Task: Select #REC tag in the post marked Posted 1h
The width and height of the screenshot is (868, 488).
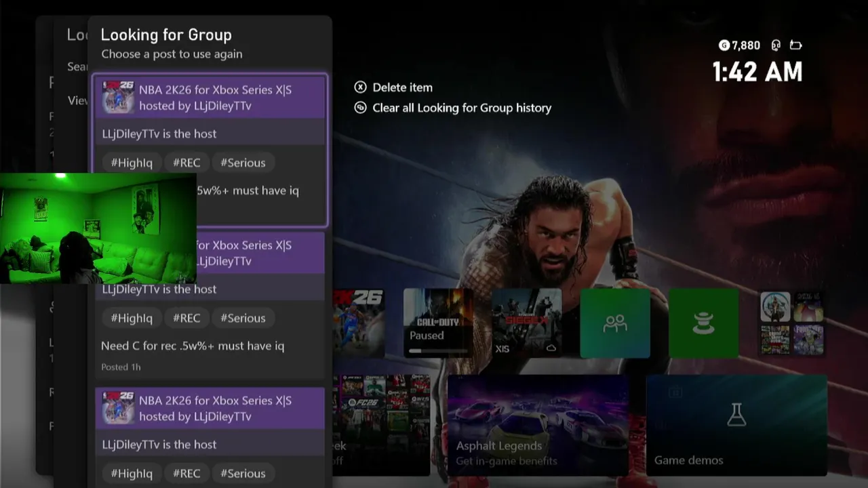Action: 186,318
